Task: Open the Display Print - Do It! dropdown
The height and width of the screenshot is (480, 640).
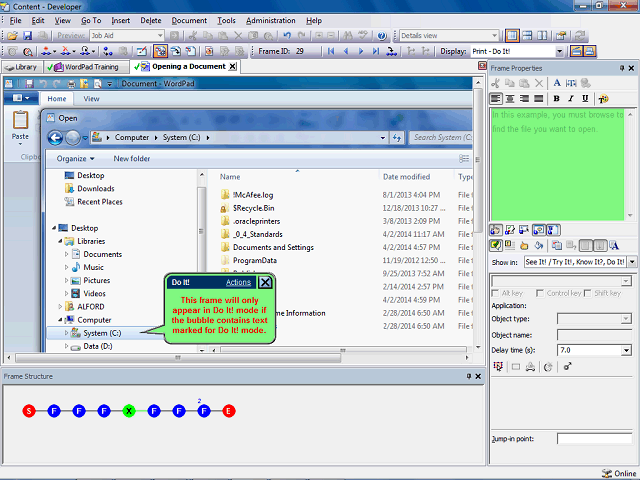Action: (560, 51)
